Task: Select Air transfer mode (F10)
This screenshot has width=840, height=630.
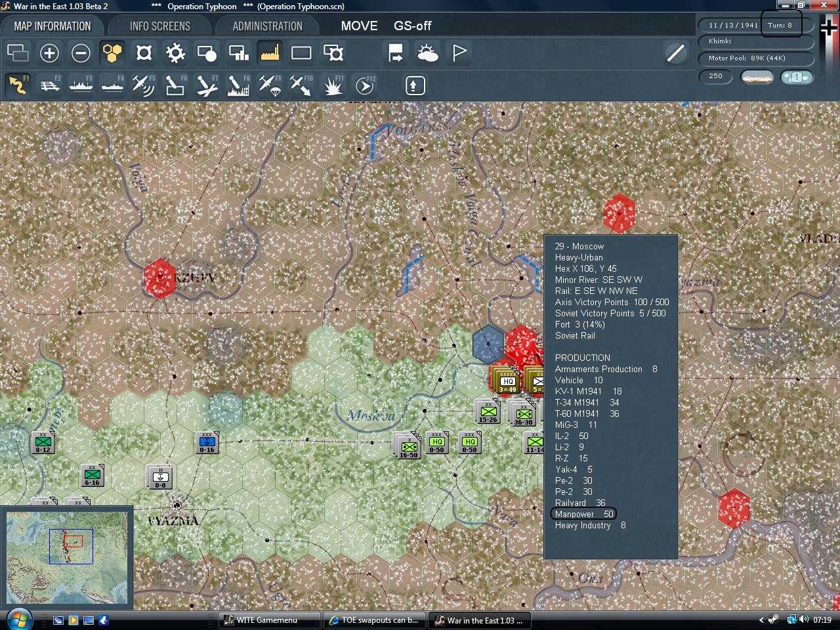Action: pyautogui.click(x=301, y=85)
